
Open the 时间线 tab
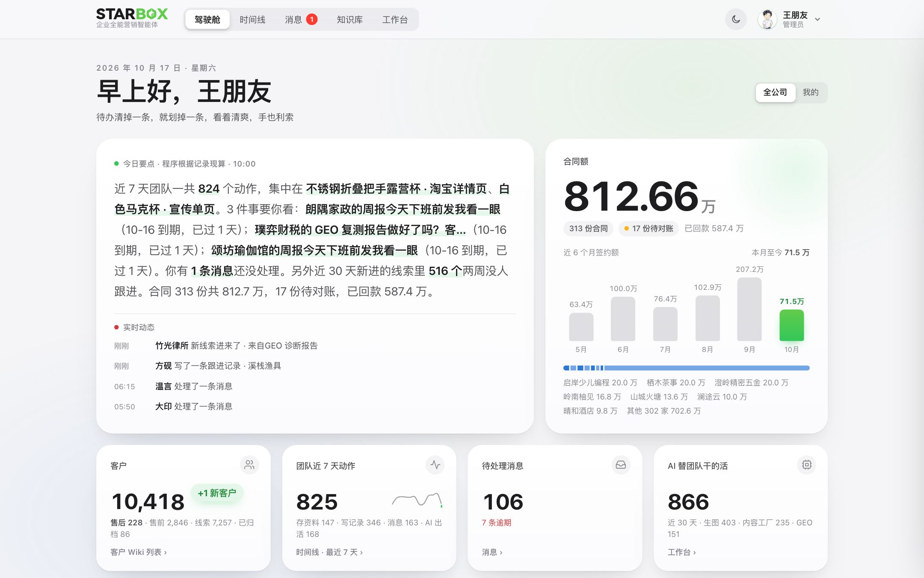(252, 20)
